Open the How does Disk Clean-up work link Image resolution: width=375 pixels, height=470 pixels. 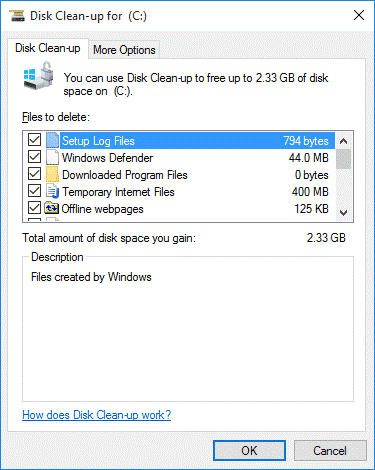click(x=97, y=415)
